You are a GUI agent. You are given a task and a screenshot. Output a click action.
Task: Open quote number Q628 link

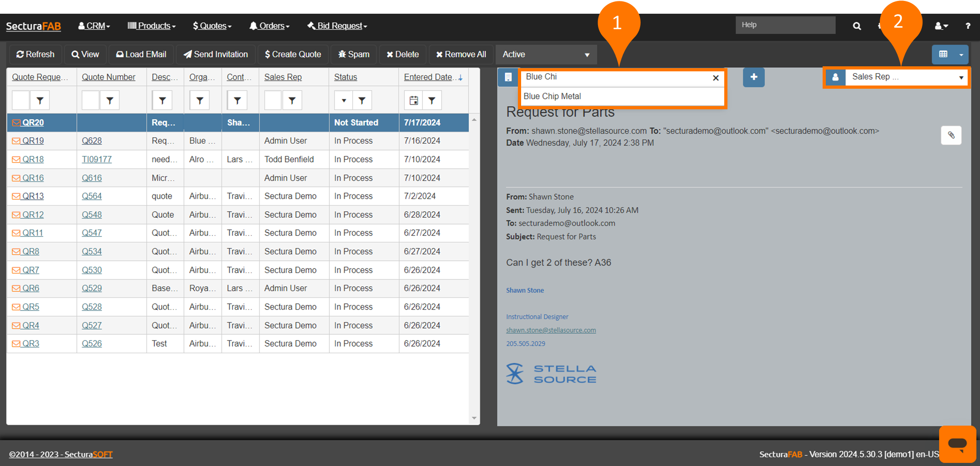click(92, 141)
